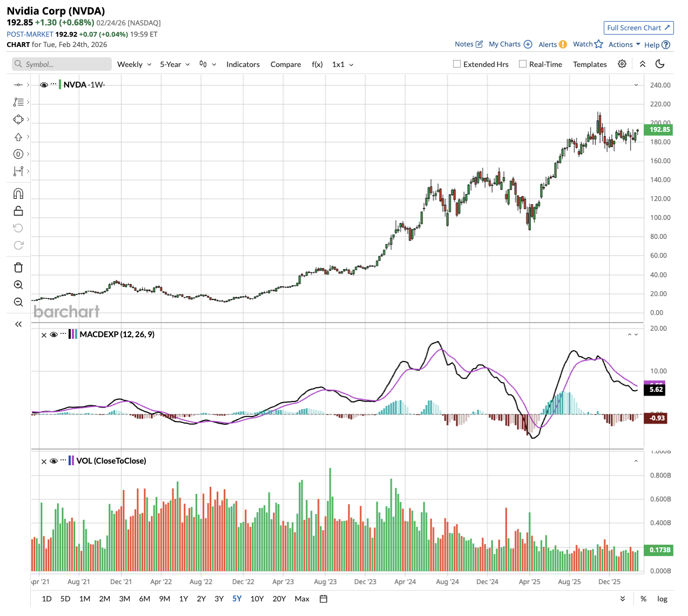Open Help question mark
Image resolution: width=688 pixels, height=616 pixels.
[x=666, y=45]
